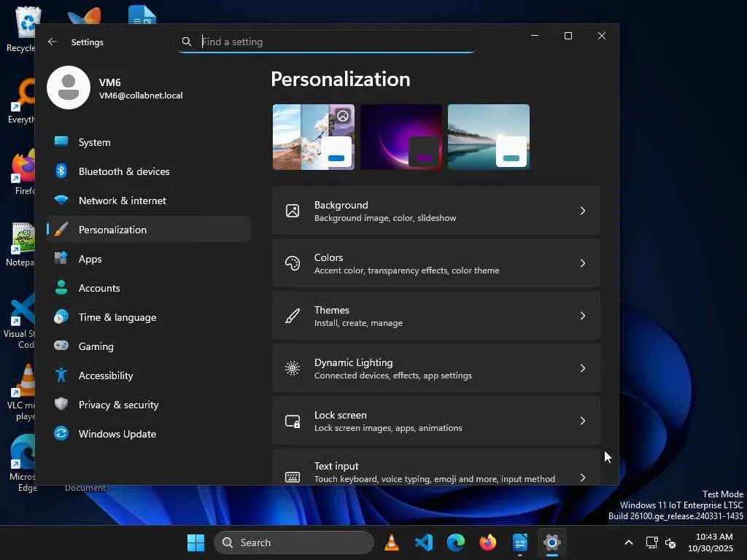Image resolution: width=747 pixels, height=560 pixels.
Task: Show hidden system tray icons
Action: click(x=629, y=542)
